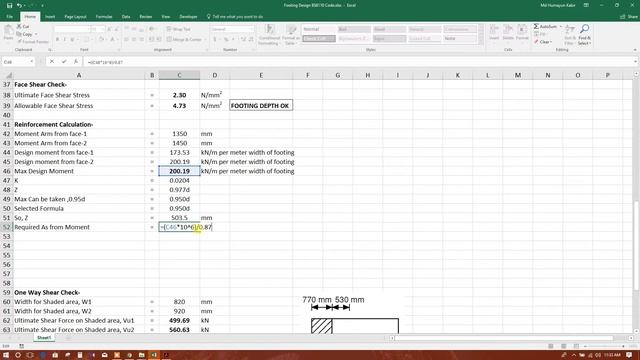Open Conditional Formatting menu

[x=269, y=35]
